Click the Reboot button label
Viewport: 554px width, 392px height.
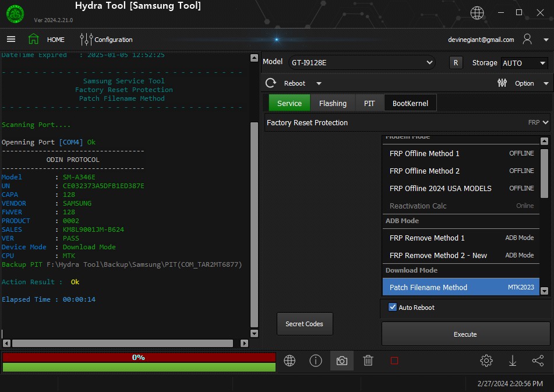[295, 83]
